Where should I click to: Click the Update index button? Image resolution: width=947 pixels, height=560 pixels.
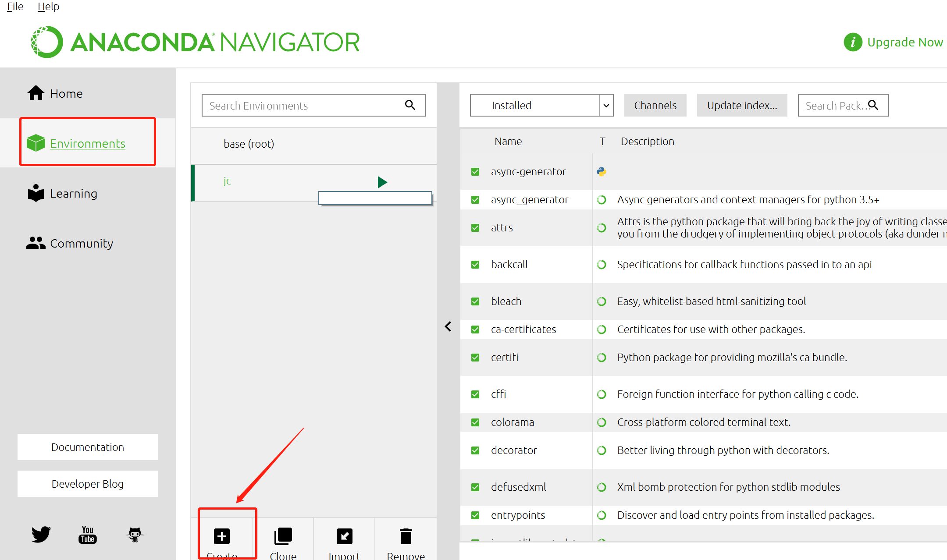tap(742, 105)
